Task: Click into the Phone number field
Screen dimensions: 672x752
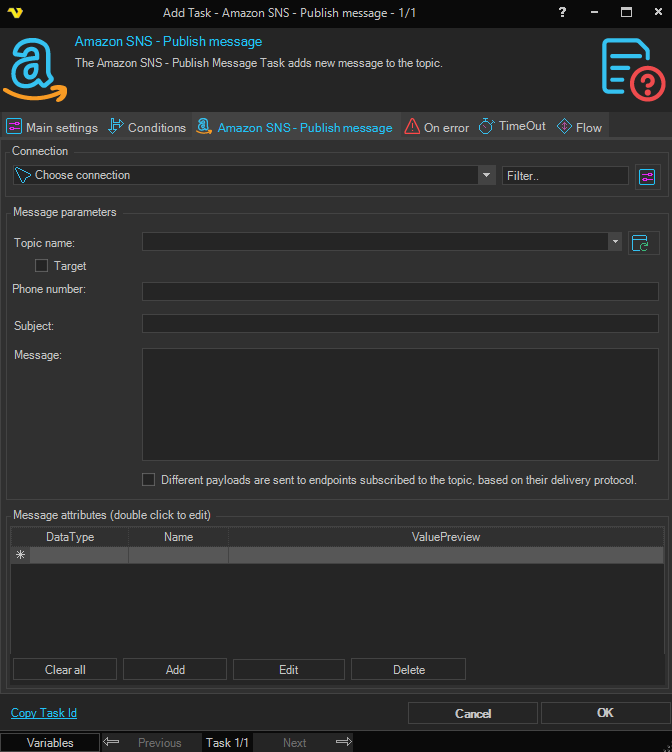Action: [400, 291]
